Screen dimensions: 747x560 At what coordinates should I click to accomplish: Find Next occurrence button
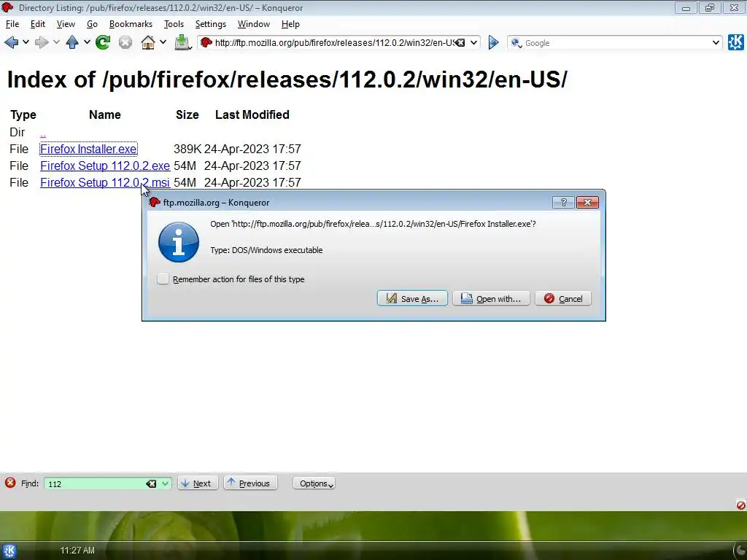tap(198, 483)
